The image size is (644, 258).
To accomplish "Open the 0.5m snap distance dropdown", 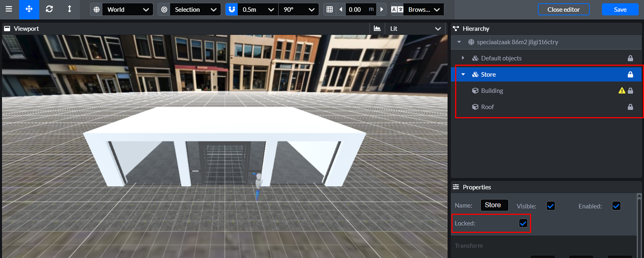I will (258, 10).
